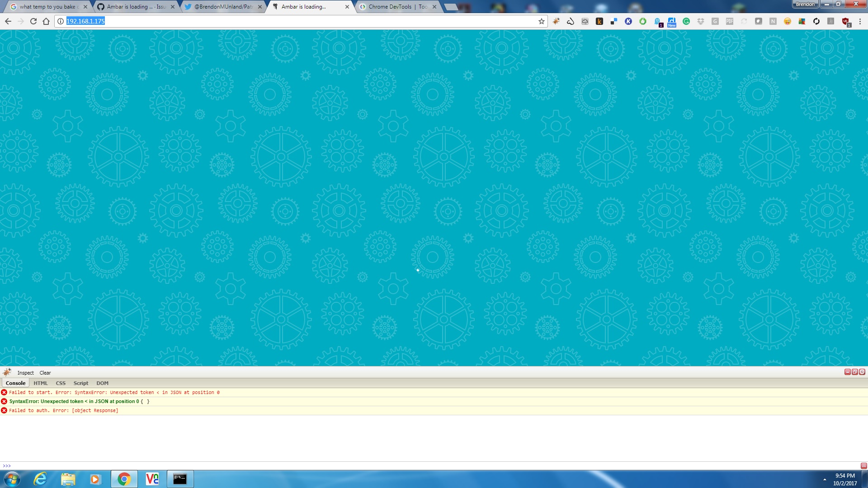Open the uBlock Origin extension icon

[845, 21]
